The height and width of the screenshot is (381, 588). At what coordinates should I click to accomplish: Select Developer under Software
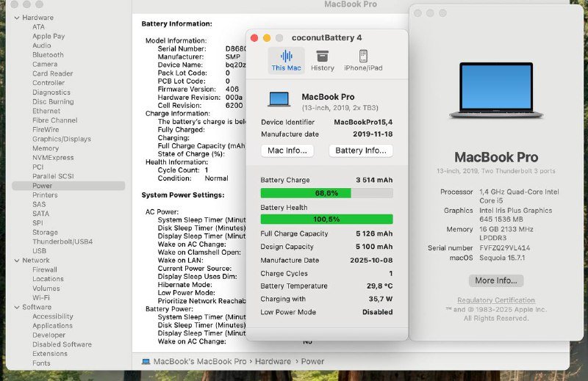pyautogui.click(x=49, y=335)
